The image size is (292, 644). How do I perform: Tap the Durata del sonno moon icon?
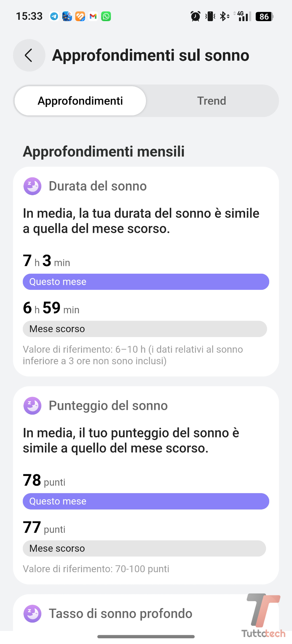click(32, 186)
